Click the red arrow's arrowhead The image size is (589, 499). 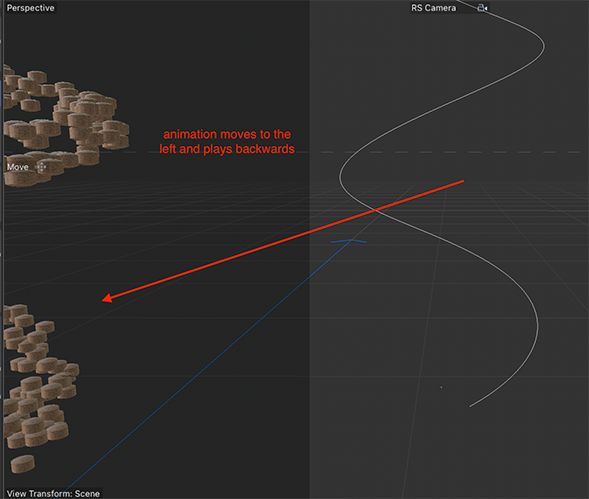click(107, 298)
